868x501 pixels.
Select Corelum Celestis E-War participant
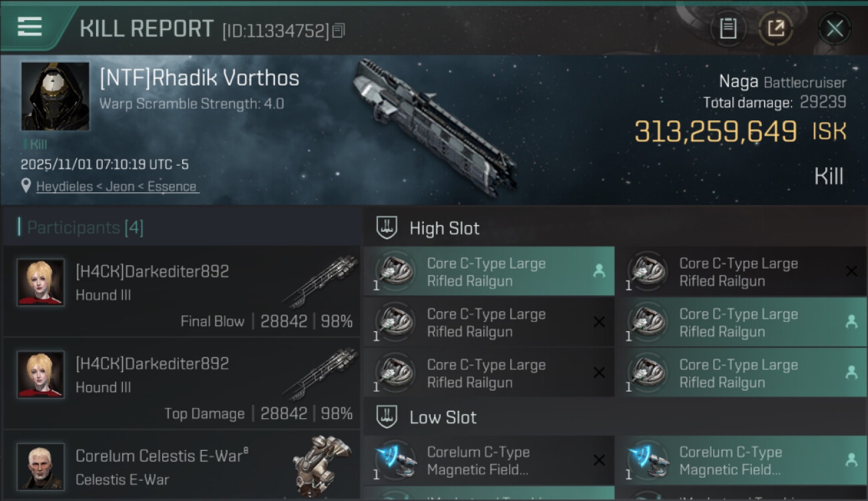pyautogui.click(x=182, y=466)
